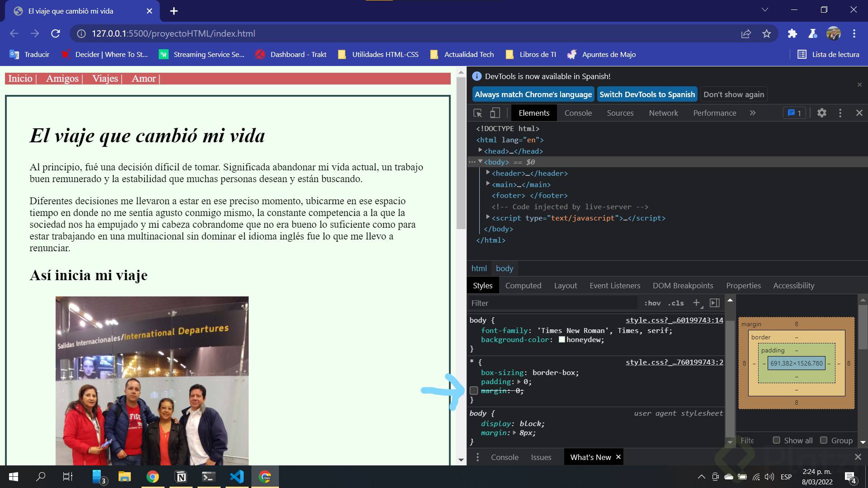This screenshot has width=868, height=488.
Task: View site information icon in address bar
Action: point(81,33)
